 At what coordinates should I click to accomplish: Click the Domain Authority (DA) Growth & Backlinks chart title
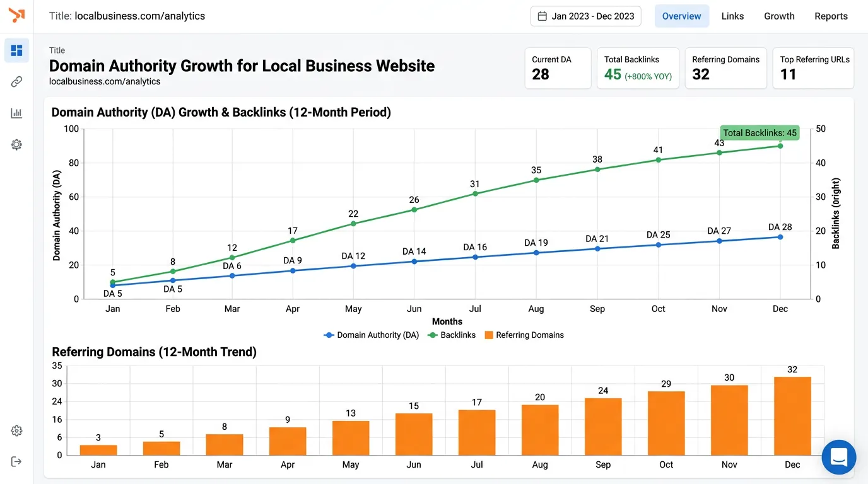click(221, 112)
